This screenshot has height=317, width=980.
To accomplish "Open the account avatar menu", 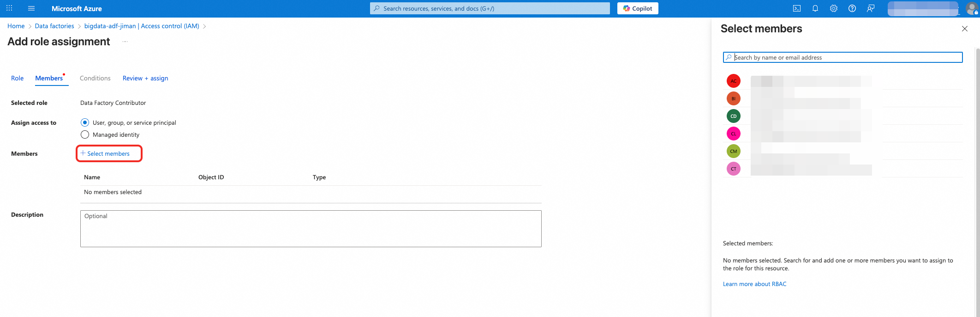I will click(972, 8).
